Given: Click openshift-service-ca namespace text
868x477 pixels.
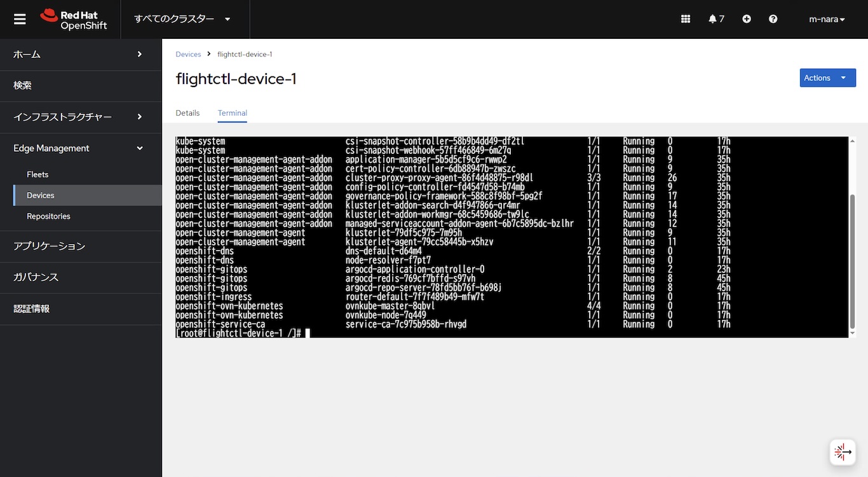Looking at the screenshot, I should (x=220, y=324).
